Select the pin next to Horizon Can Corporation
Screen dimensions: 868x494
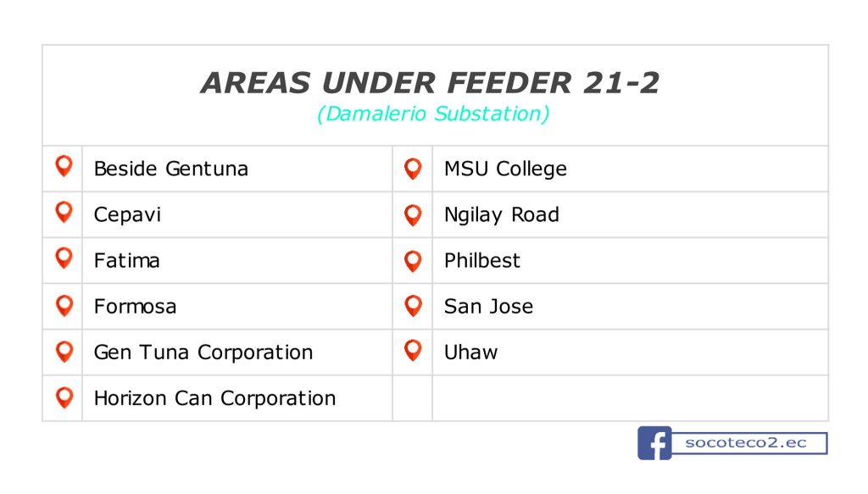tap(64, 397)
